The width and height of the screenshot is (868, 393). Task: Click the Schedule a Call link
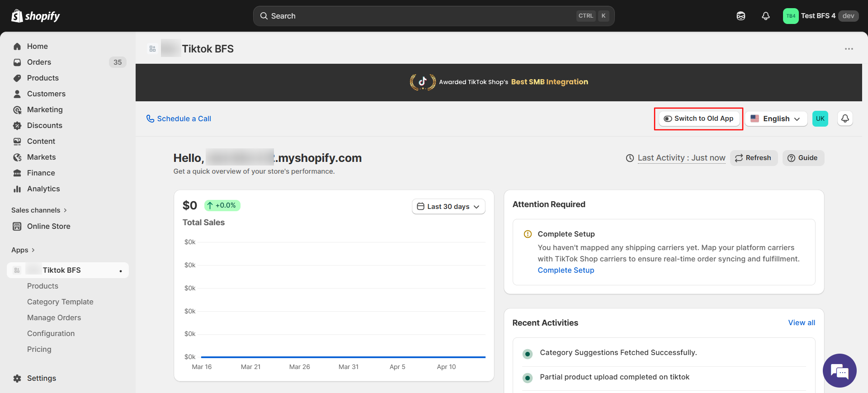[x=179, y=118]
